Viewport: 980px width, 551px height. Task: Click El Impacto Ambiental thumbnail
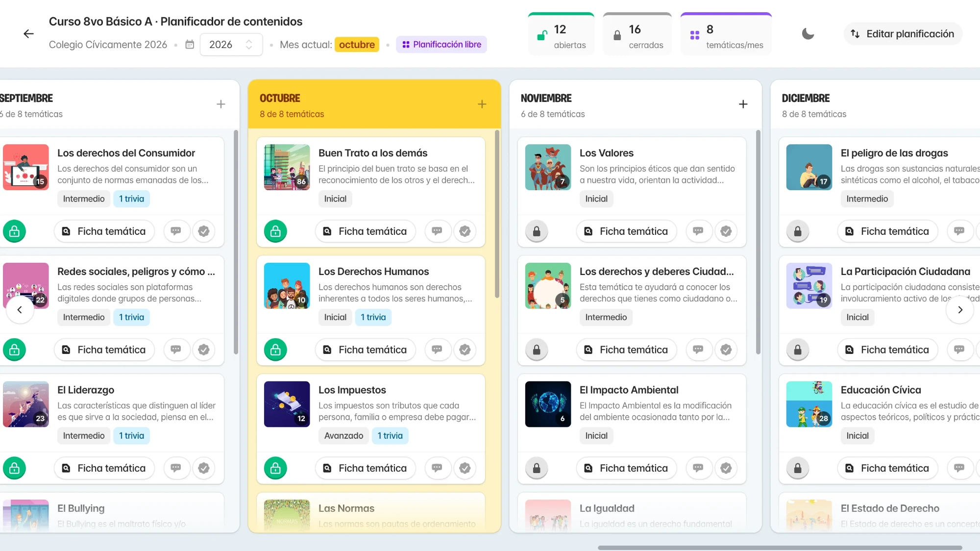click(548, 404)
